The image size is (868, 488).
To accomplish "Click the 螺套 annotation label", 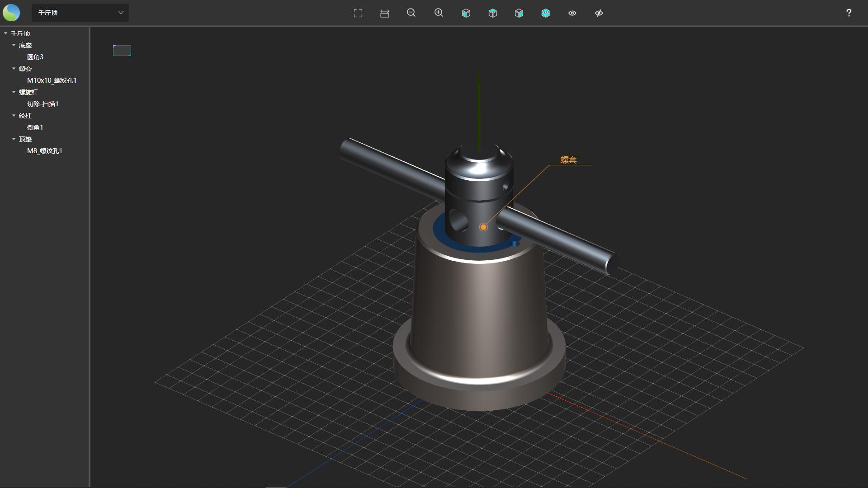I will (x=569, y=160).
